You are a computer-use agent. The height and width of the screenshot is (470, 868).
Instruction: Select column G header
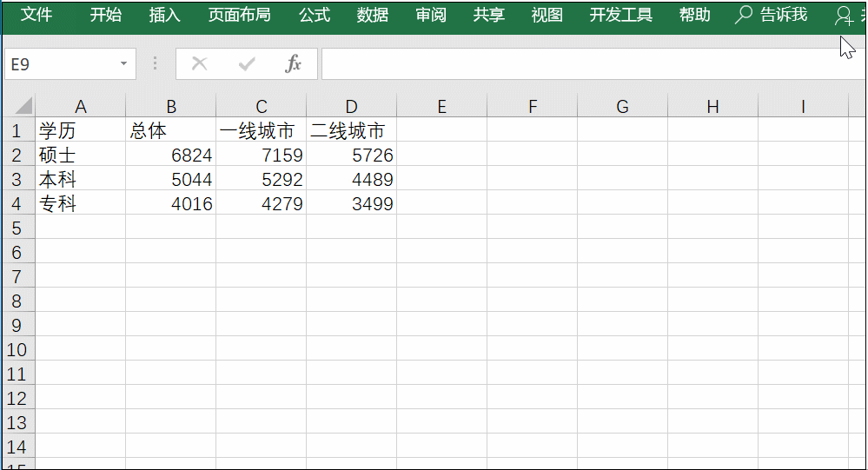(x=622, y=106)
